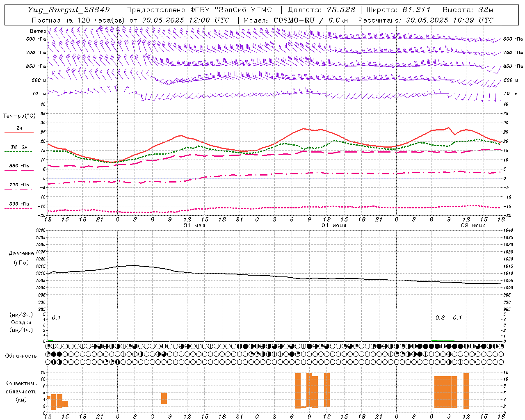
Task: Click the Td 2м dew point legend entry
Action: [19, 147]
